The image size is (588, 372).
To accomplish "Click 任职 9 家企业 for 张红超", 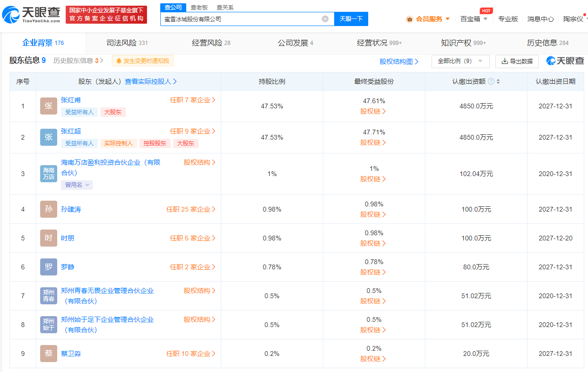I will coord(193,131).
